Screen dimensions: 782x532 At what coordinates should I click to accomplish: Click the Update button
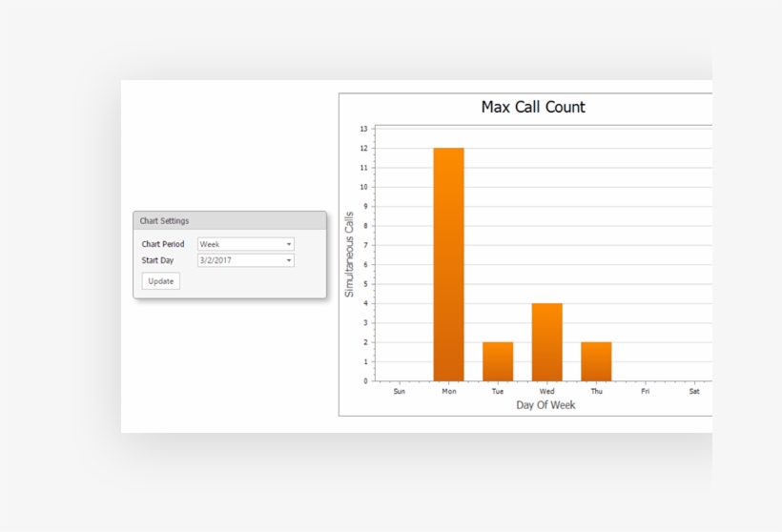pos(160,281)
